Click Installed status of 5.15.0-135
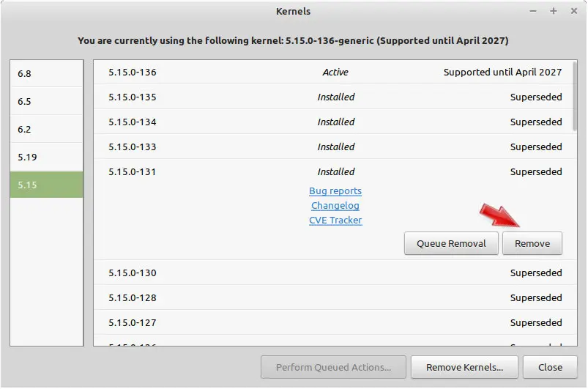This screenshot has height=389, width=588. coord(335,97)
